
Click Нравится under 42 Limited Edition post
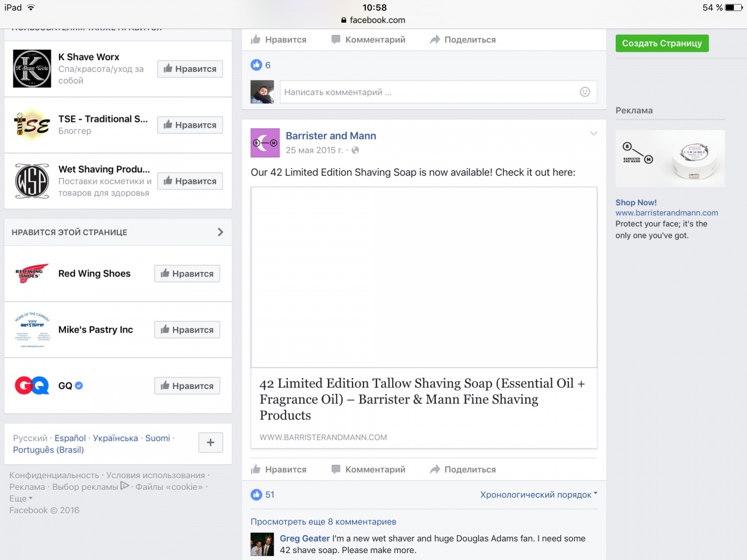pos(278,470)
